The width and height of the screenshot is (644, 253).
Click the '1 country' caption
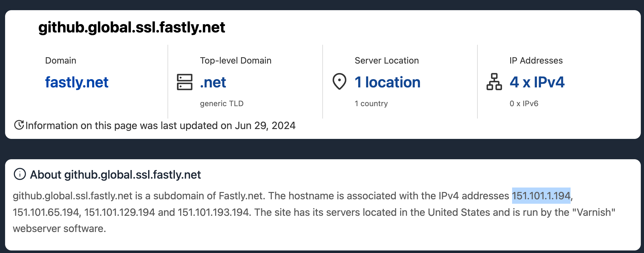[371, 104]
